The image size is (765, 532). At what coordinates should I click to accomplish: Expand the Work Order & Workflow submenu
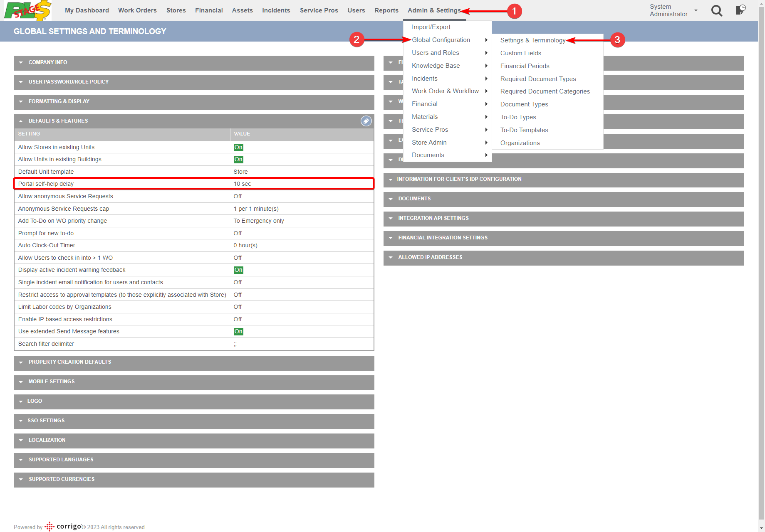(445, 91)
